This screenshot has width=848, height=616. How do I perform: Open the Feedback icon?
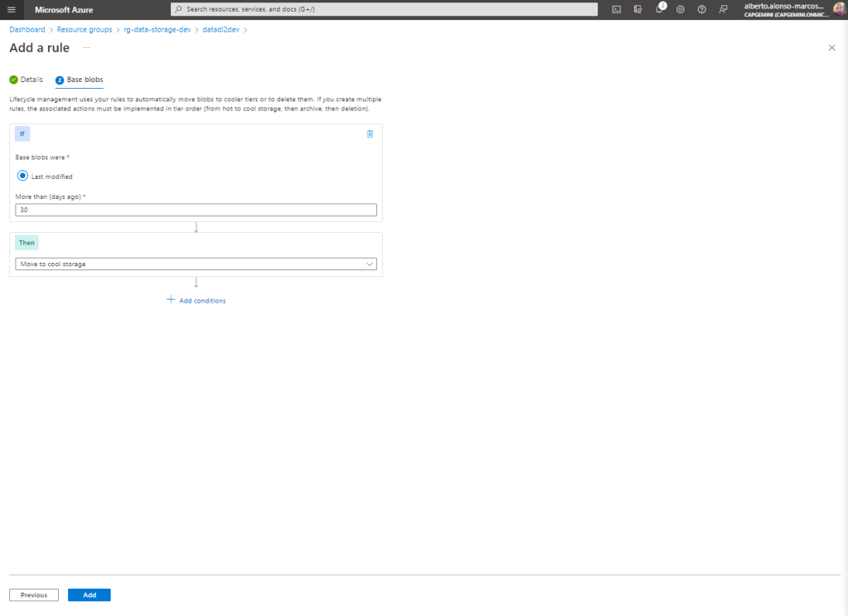pos(724,9)
